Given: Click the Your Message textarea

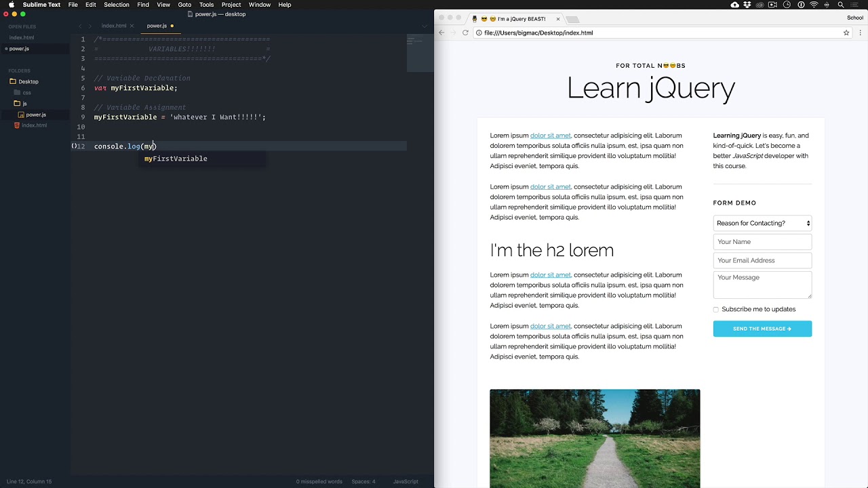Looking at the screenshot, I should pos(762,285).
